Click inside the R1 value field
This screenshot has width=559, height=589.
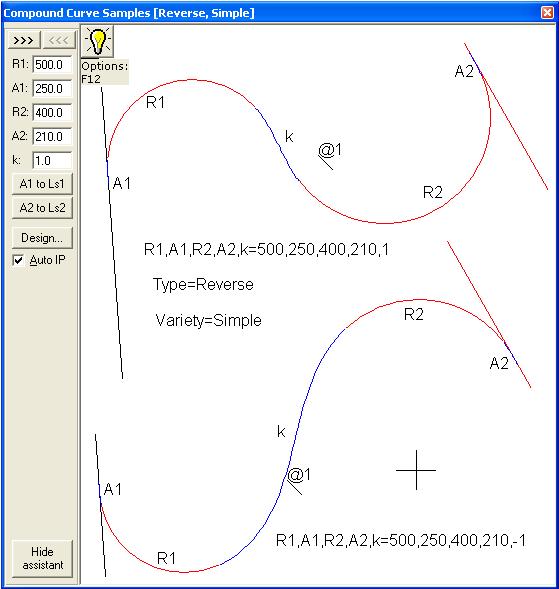click(x=52, y=65)
